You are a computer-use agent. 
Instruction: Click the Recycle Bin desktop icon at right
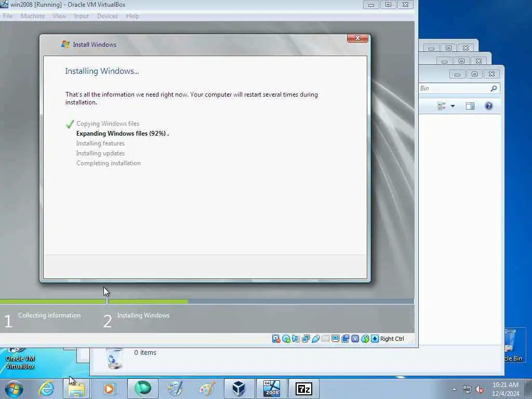(x=512, y=345)
